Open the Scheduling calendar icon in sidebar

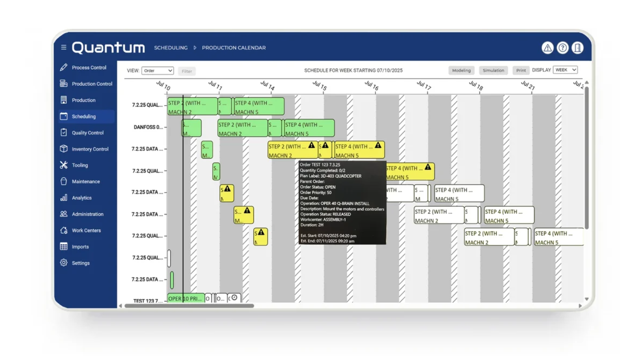click(x=64, y=116)
